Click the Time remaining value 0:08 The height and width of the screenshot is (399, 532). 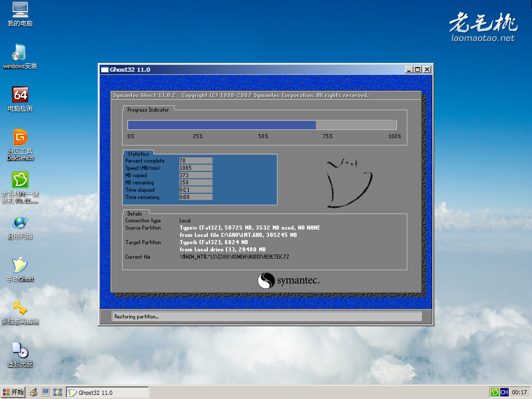pyautogui.click(x=196, y=197)
